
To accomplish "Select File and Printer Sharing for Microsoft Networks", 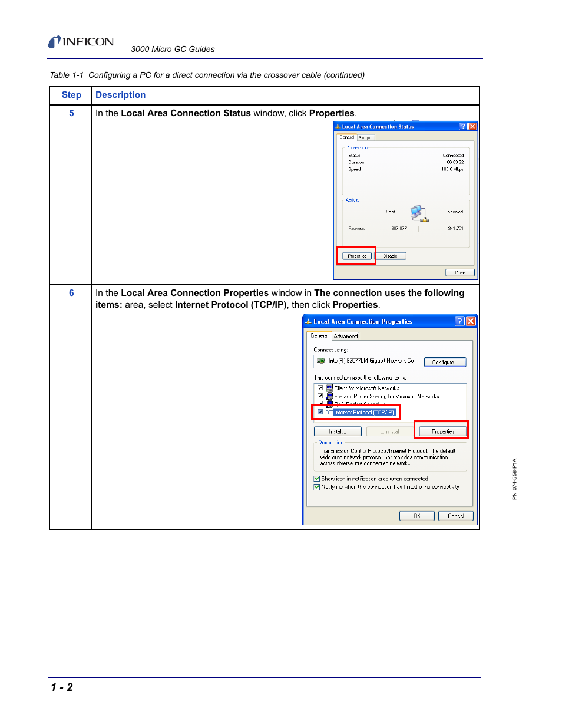I will pyautogui.click(x=386, y=397).
